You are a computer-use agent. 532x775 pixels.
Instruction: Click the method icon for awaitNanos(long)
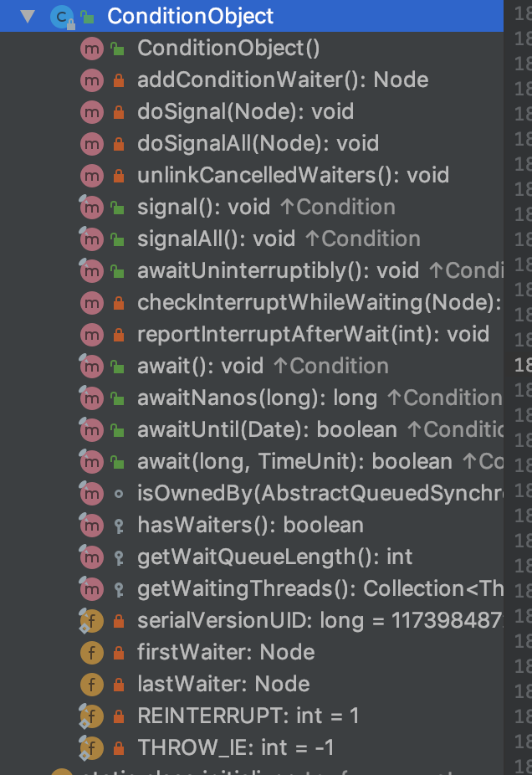[x=92, y=398]
